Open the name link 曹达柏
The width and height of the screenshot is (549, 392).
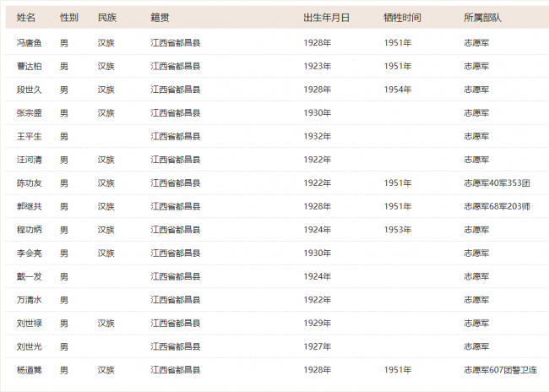coord(29,66)
